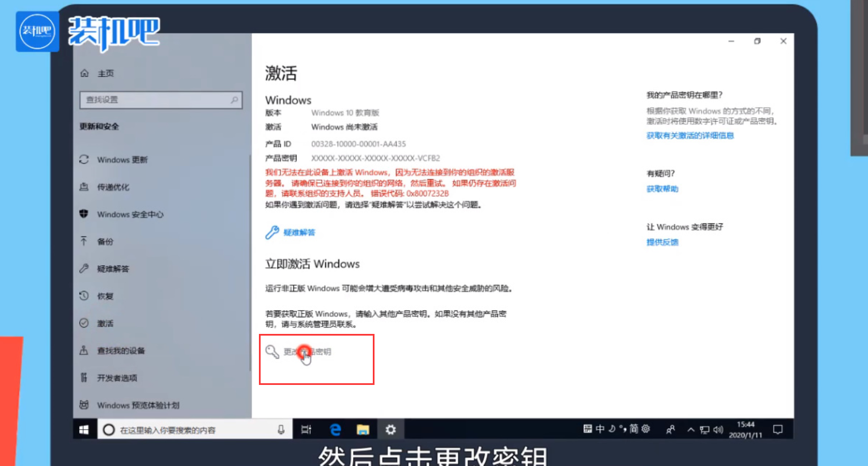Click the blue wrench icon in main pane
868x466 pixels.
tap(272, 232)
